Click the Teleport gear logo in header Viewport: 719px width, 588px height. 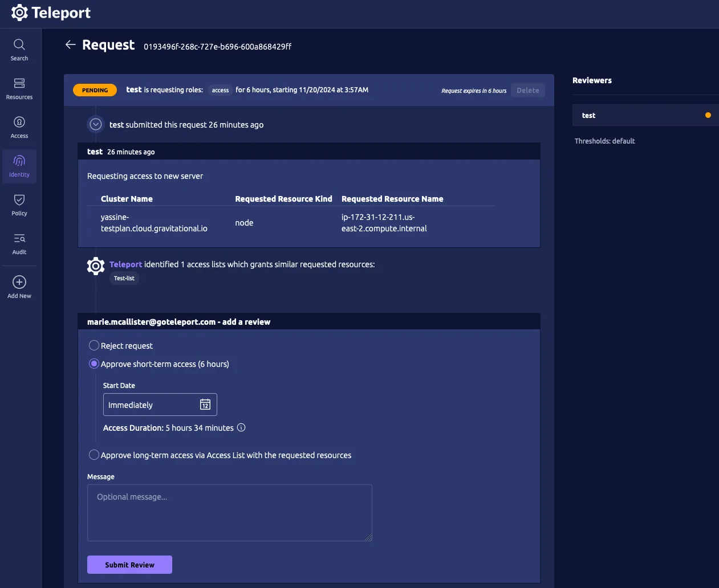click(x=19, y=13)
